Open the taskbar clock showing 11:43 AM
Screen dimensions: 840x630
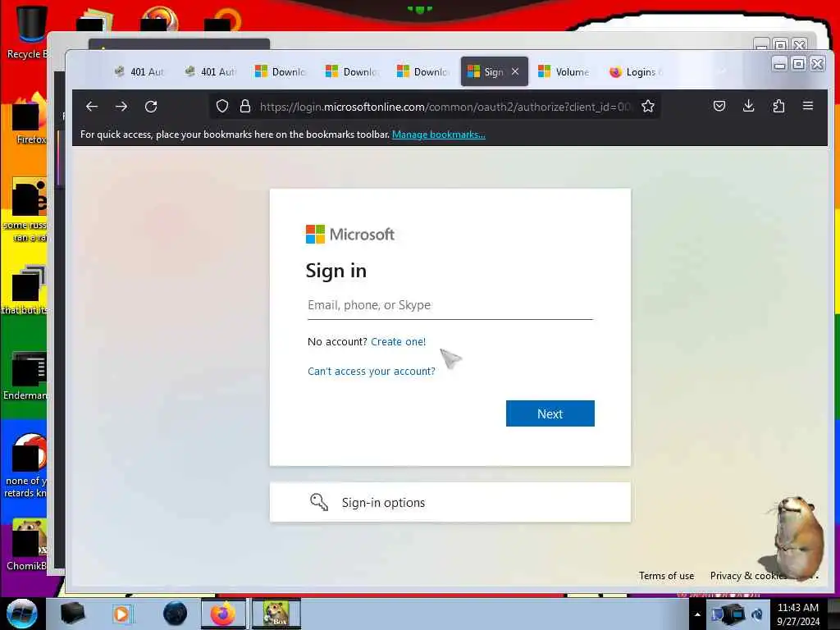click(x=798, y=614)
